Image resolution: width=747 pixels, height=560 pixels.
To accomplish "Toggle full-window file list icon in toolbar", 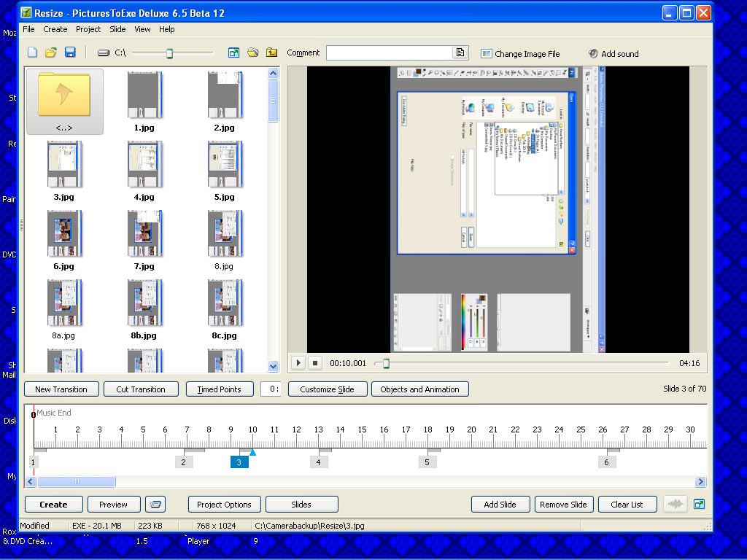I will click(x=233, y=52).
